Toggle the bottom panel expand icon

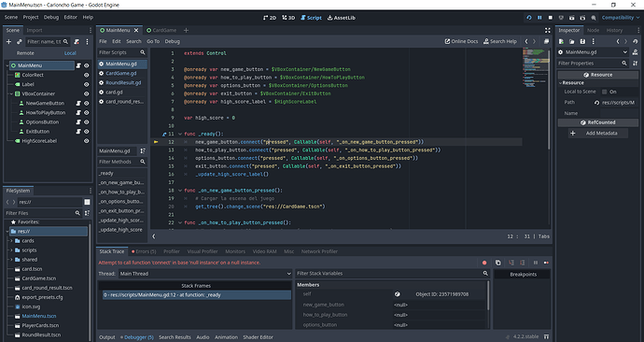546,337
